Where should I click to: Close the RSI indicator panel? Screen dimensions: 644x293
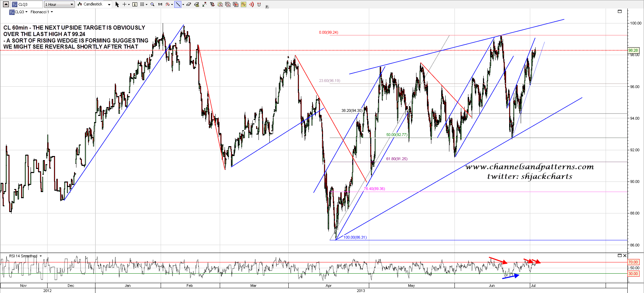[625, 256]
